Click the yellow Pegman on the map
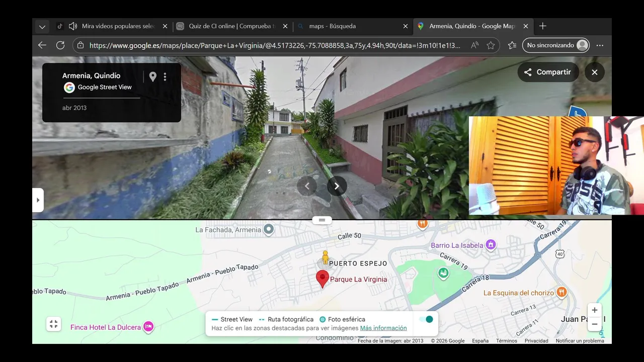Viewport: 644px width, 362px height. (x=326, y=257)
